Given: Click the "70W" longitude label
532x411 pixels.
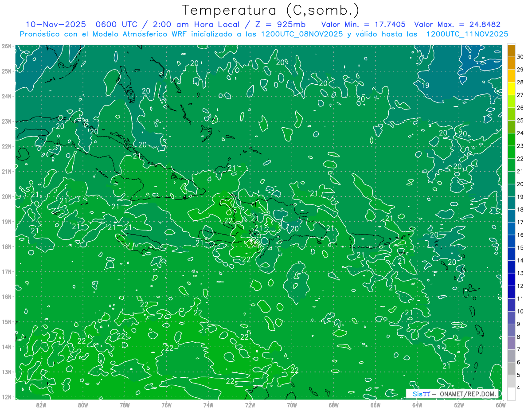Looking at the screenshot, I should [x=292, y=405].
